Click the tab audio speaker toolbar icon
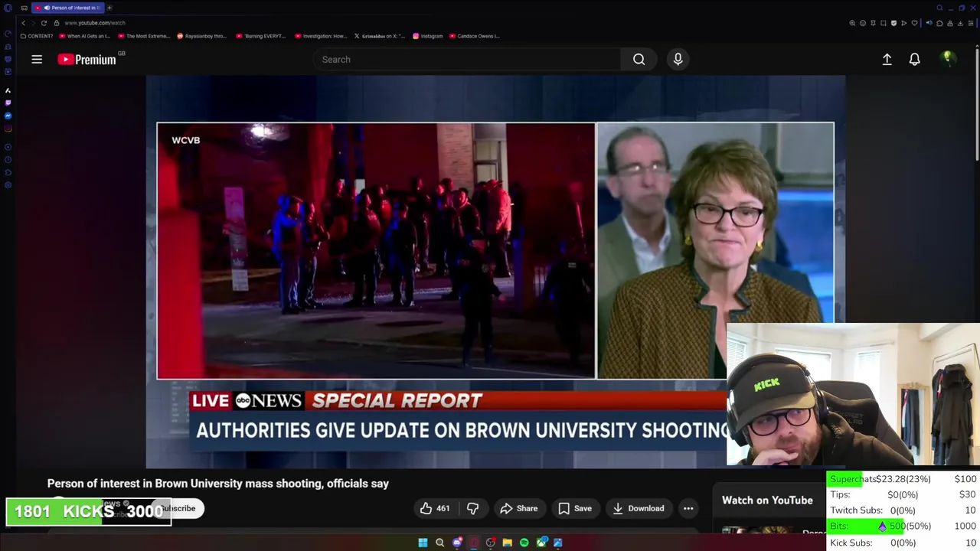The width and height of the screenshot is (980, 551). click(929, 23)
